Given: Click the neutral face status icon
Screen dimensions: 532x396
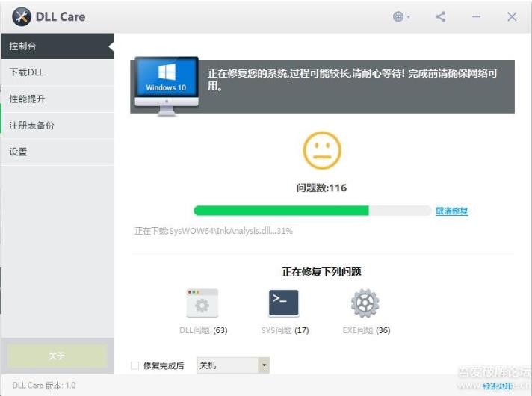Looking at the screenshot, I should click(x=321, y=150).
